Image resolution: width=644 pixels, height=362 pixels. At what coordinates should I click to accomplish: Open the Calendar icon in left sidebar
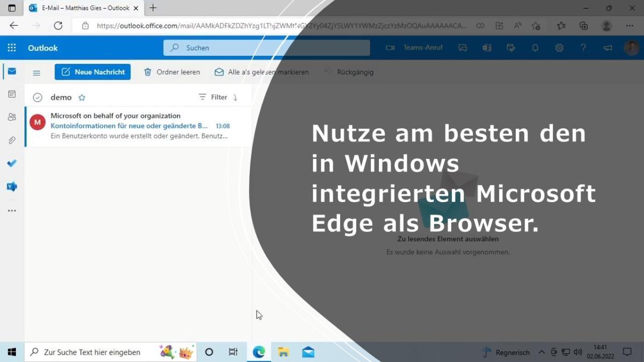[12, 94]
